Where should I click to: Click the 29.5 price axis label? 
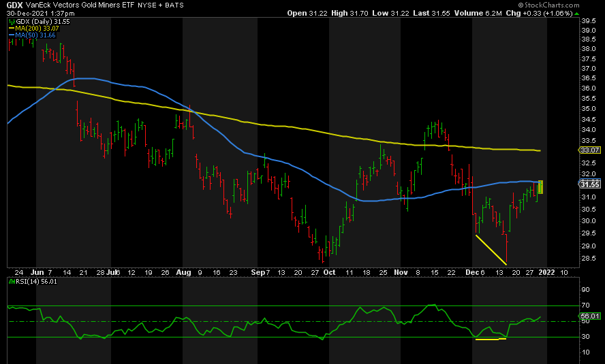click(589, 233)
